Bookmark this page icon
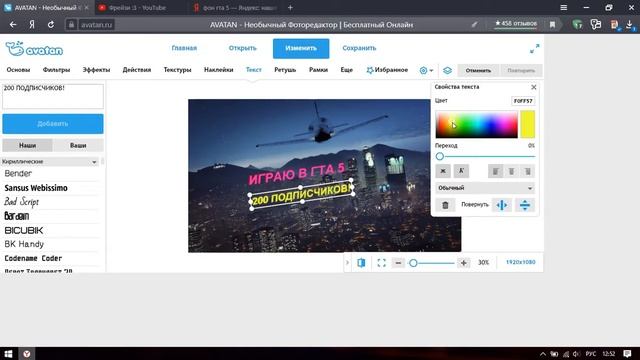Screen dimensions: 640x360 (x=552, y=24)
